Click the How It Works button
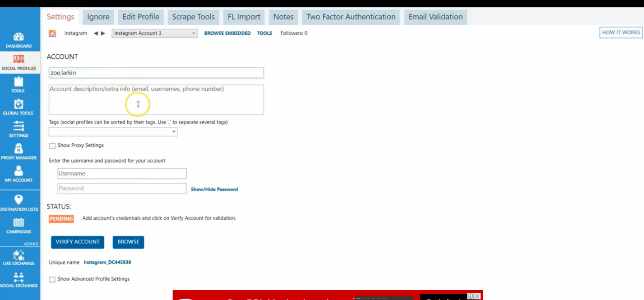The width and height of the screenshot is (644, 300). (x=621, y=32)
